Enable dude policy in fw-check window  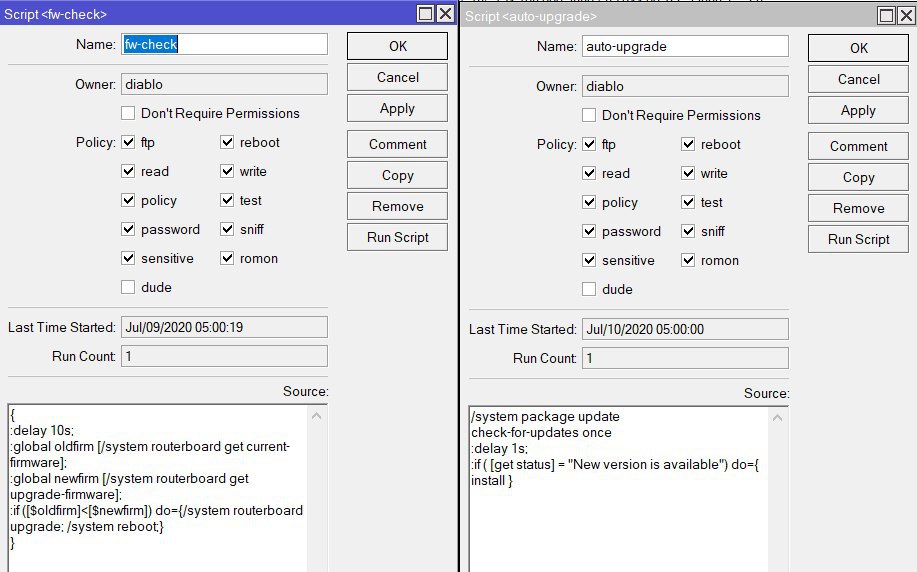128,287
